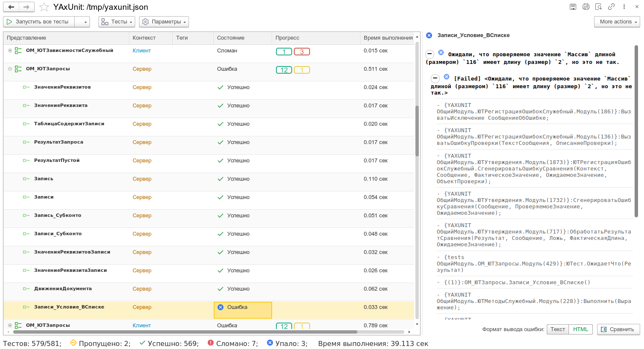Click the blue error icon in the Ошибка status cell

point(220,307)
